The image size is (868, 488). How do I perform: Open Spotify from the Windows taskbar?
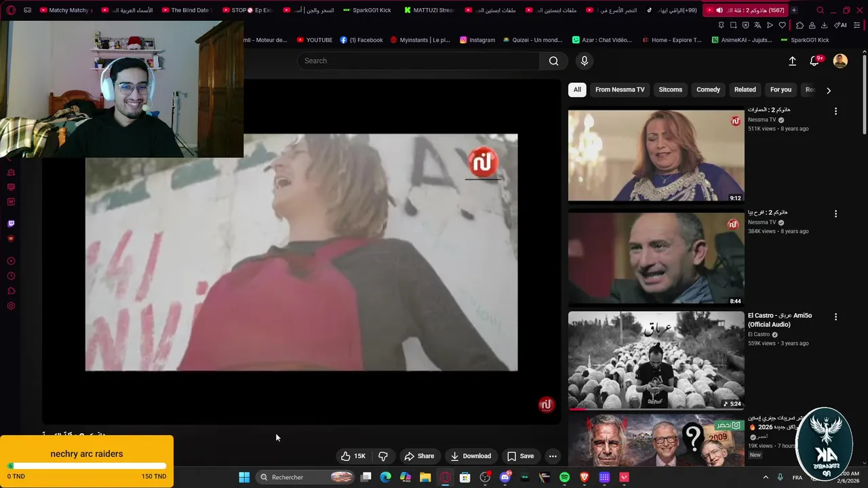tap(565, 477)
